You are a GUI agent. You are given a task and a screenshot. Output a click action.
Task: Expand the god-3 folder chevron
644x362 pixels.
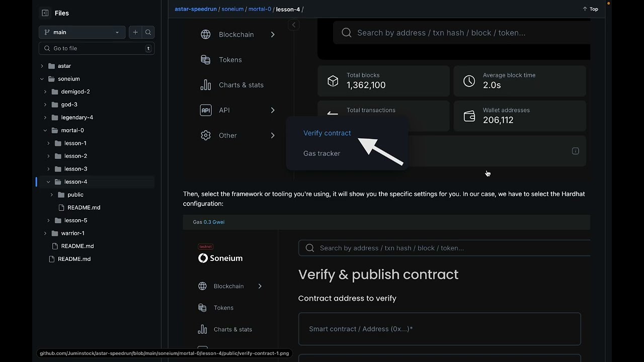[45, 105]
